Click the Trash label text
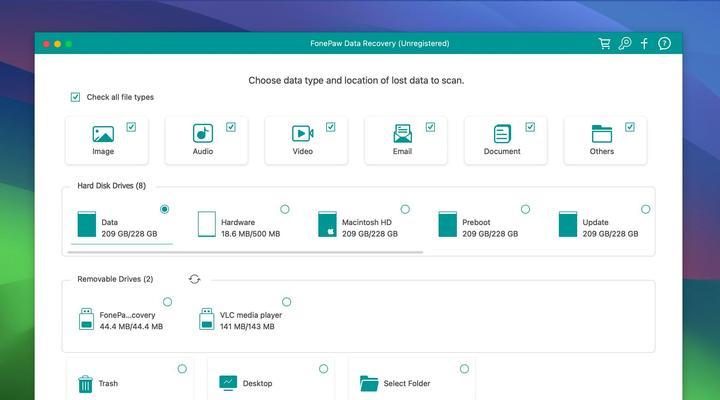The width and height of the screenshot is (720, 400). click(x=108, y=383)
